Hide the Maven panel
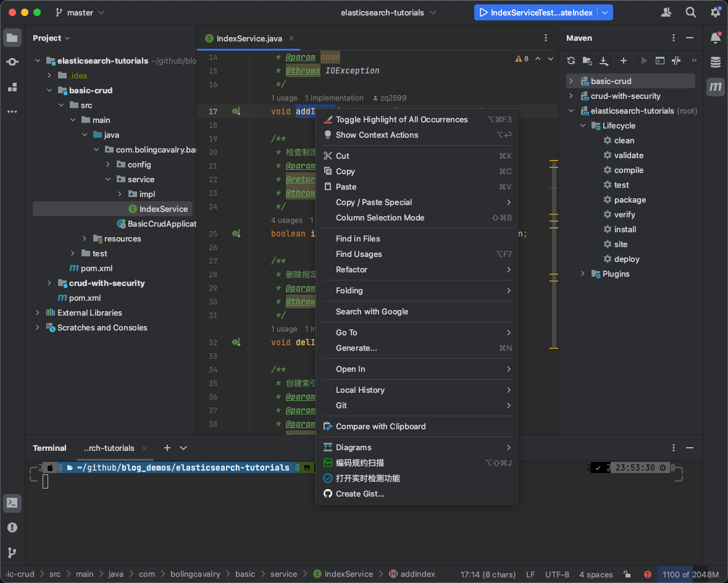Viewport: 728px width, 583px height. point(690,38)
